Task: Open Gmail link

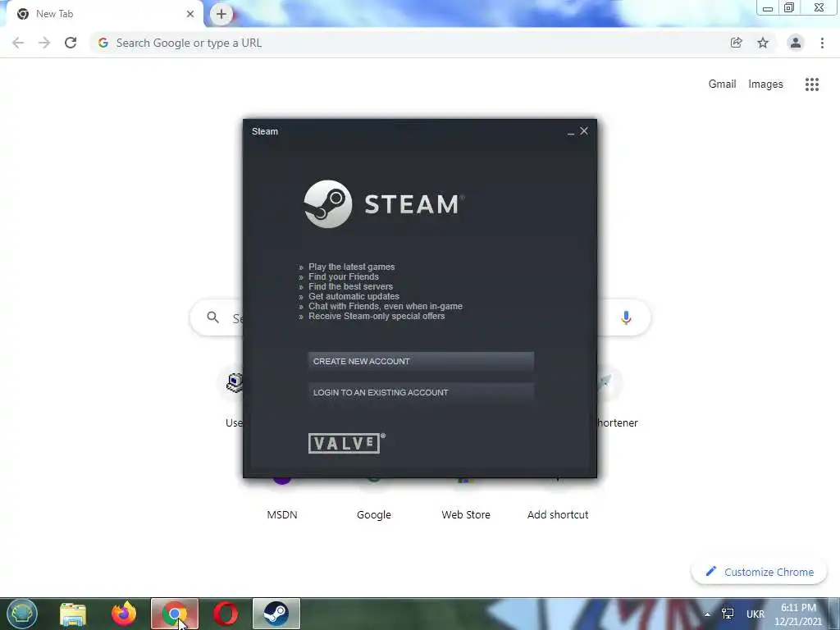Action: pos(722,84)
